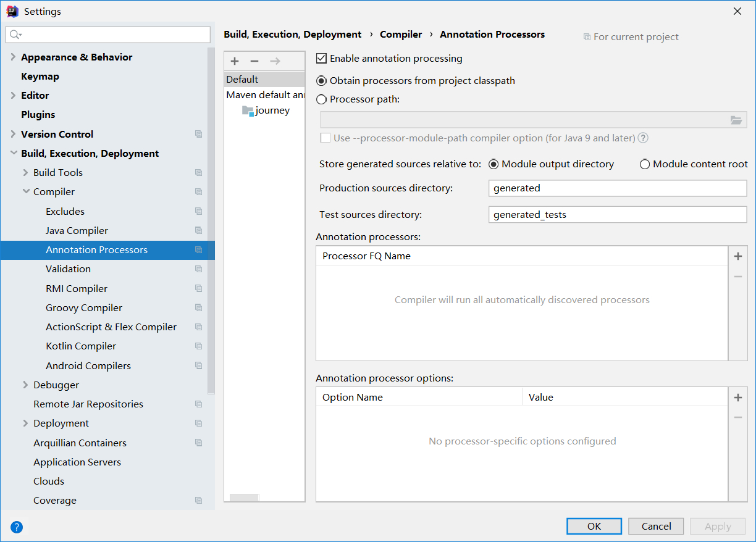Viewport: 756px width, 542px height.
Task: Click the project-level icon beside Java Compiler
Action: pyautogui.click(x=198, y=231)
